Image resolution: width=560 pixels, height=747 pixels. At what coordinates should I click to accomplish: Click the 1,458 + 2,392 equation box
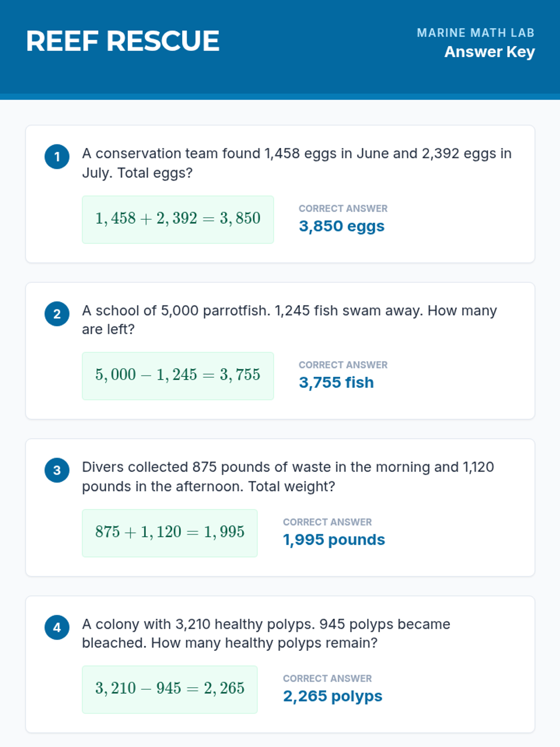pyautogui.click(x=178, y=219)
